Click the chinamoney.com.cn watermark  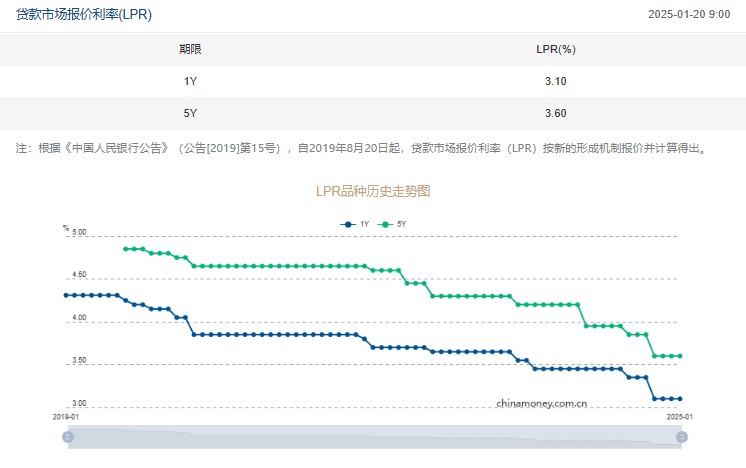tap(541, 403)
